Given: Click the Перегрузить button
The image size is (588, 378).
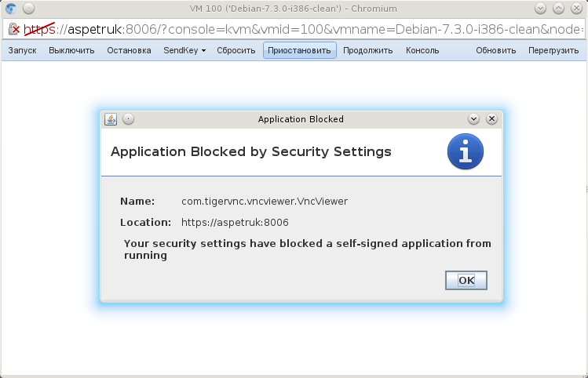Looking at the screenshot, I should [555, 51].
